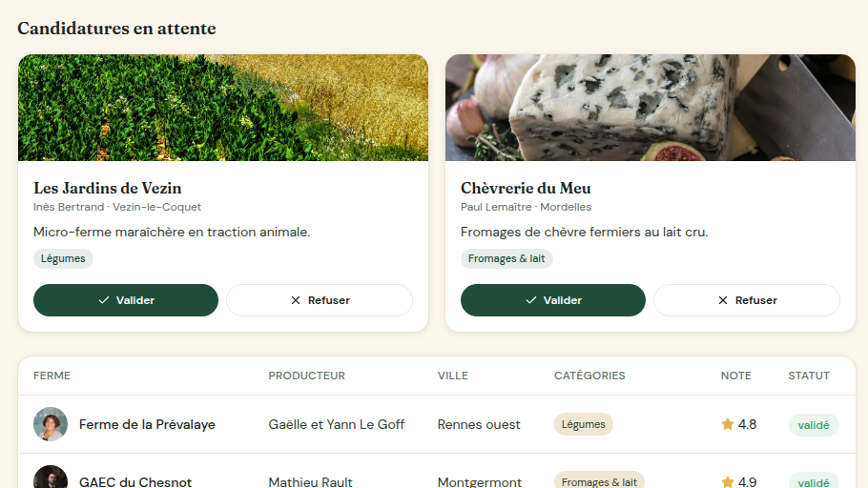Validate Les Jardins de Vezin application

(126, 300)
